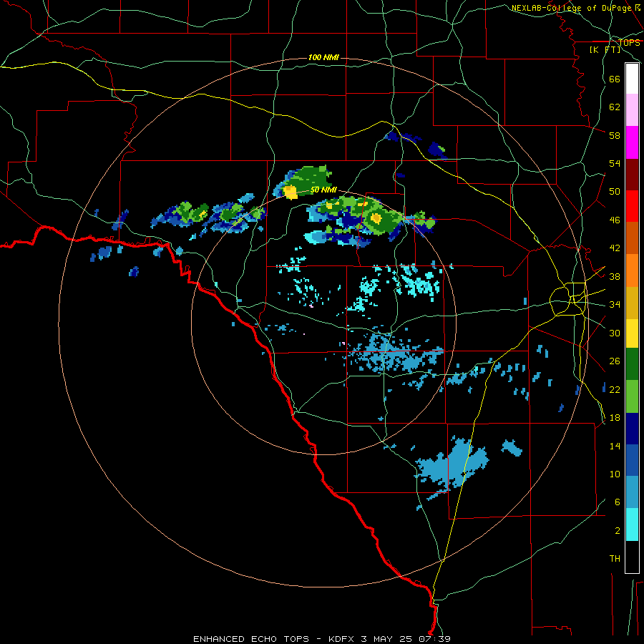Pick the dark orange legend swatch
Viewport: 644px width, 644px height.
pyautogui.click(x=632, y=238)
